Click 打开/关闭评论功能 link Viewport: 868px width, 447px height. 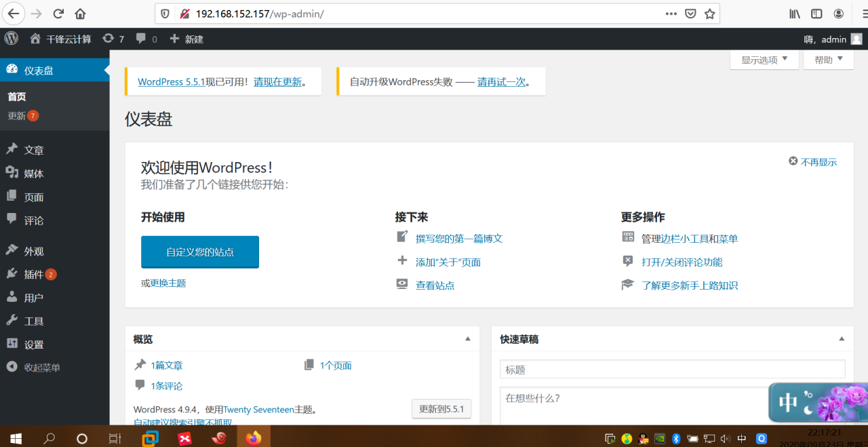682,262
